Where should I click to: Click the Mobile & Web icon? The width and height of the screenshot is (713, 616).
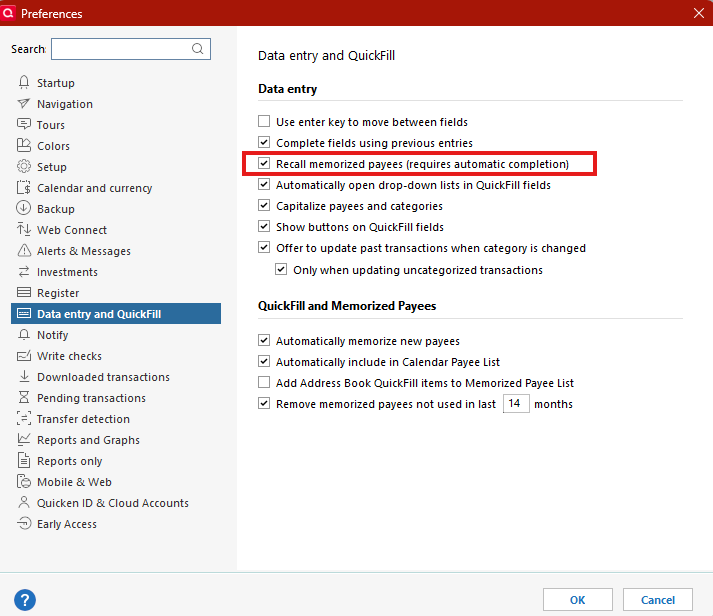(24, 481)
